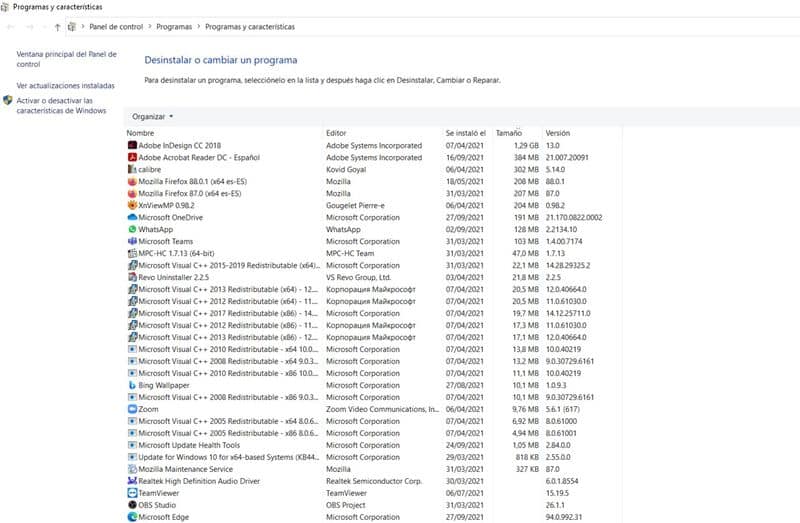The width and height of the screenshot is (800, 523).
Task: Click publisher Zoom Video Communications
Action: pos(382,409)
